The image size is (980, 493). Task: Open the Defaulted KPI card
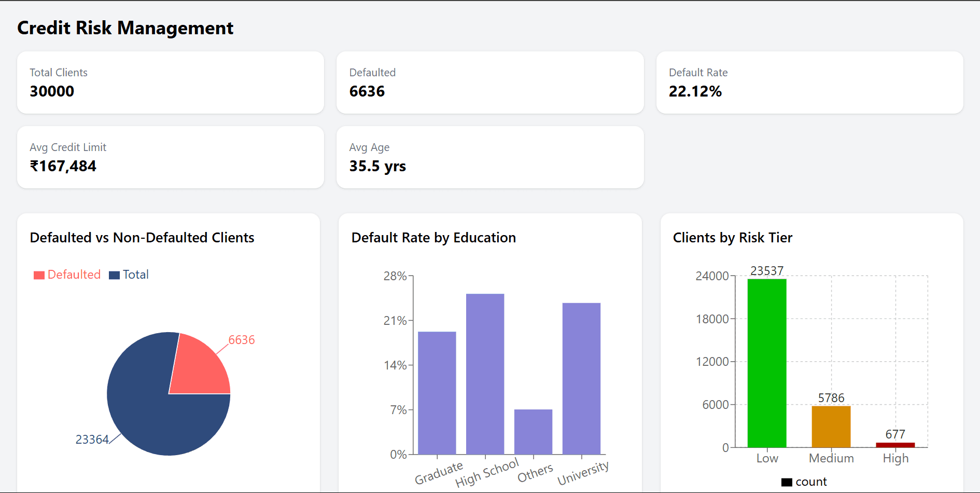point(489,83)
